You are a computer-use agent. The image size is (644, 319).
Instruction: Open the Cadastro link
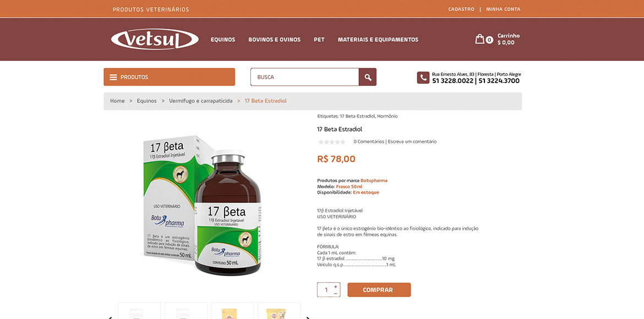[461, 9]
